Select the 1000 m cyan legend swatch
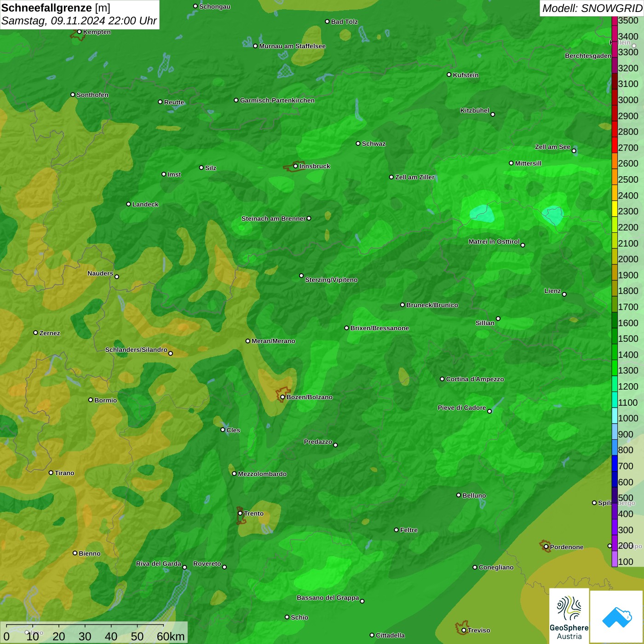The height and width of the screenshot is (644, 644). tap(614, 415)
